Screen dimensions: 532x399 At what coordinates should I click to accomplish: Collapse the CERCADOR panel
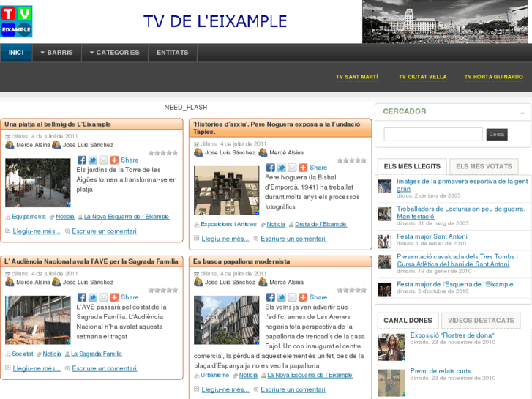point(522,113)
